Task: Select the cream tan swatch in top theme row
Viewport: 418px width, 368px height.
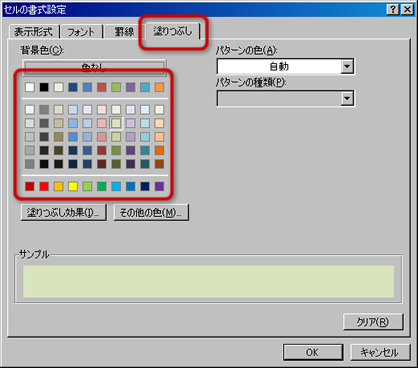Action: (x=58, y=87)
